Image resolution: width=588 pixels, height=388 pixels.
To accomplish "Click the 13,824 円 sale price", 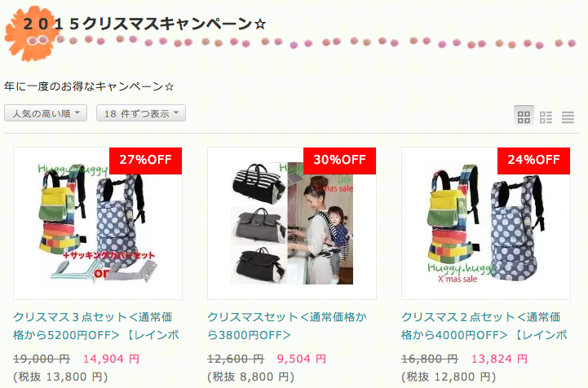I will pyautogui.click(x=499, y=359).
